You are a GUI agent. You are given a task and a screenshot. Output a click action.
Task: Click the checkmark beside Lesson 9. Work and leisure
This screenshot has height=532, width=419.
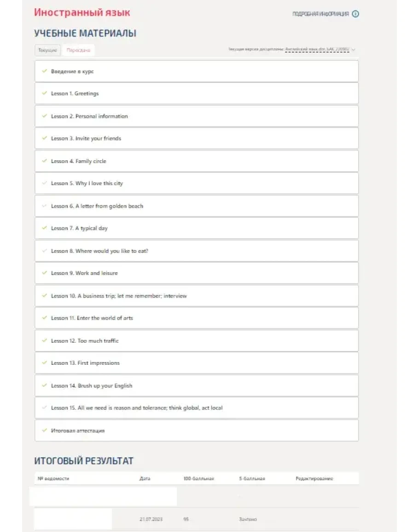coord(44,273)
